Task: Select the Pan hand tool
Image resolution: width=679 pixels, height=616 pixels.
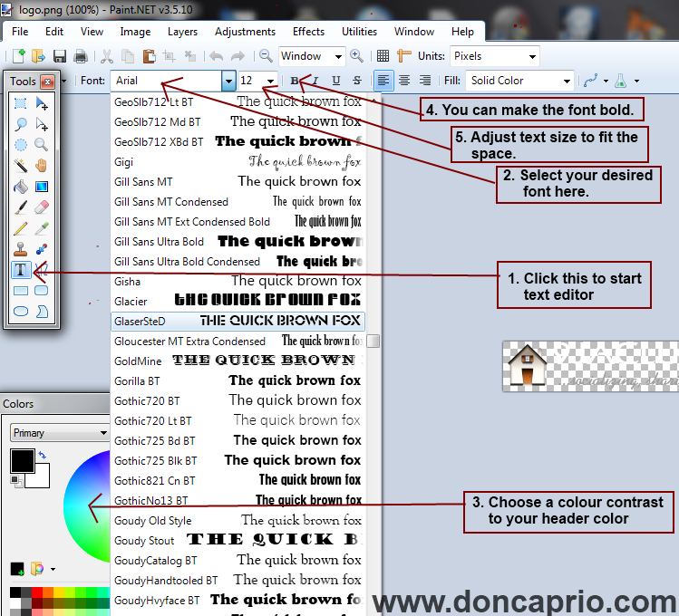Action: (42, 165)
